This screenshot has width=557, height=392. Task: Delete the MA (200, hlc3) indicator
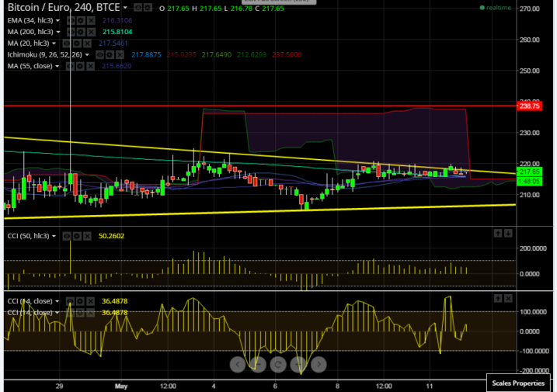click(x=91, y=32)
